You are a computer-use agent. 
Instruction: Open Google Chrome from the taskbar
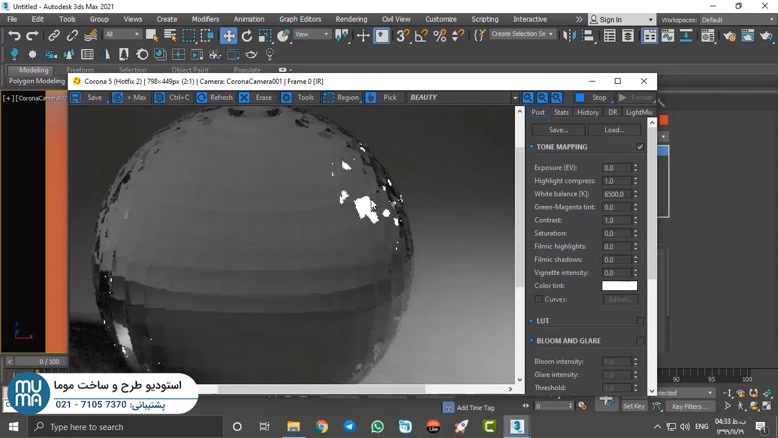click(x=322, y=427)
